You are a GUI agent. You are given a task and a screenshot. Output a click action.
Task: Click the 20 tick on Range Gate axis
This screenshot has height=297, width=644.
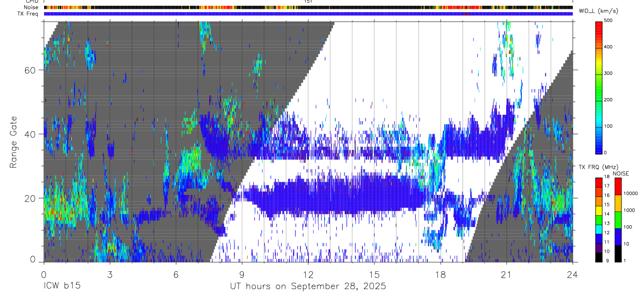click(x=30, y=198)
